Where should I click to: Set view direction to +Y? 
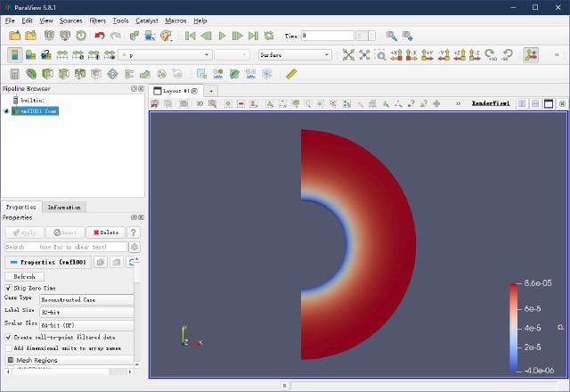pyautogui.click(x=427, y=55)
